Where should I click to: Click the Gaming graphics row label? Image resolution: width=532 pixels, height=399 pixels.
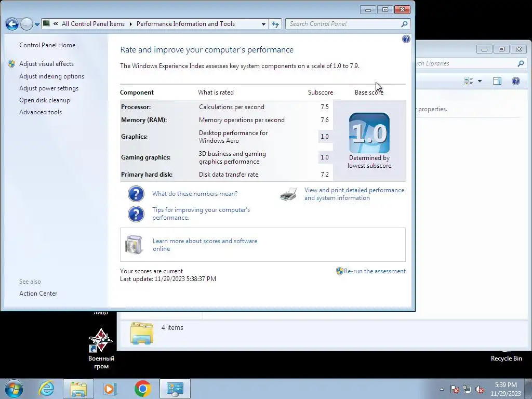coord(145,157)
